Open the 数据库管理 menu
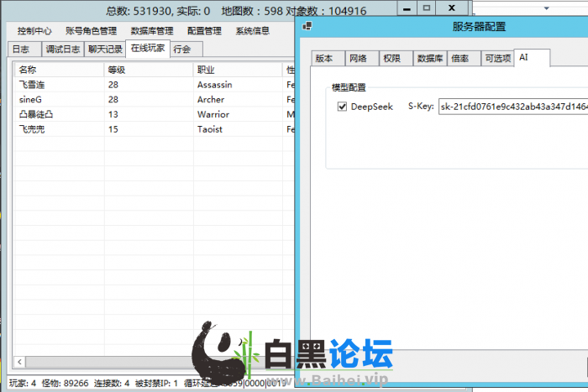The height and width of the screenshot is (392, 588). [x=150, y=31]
